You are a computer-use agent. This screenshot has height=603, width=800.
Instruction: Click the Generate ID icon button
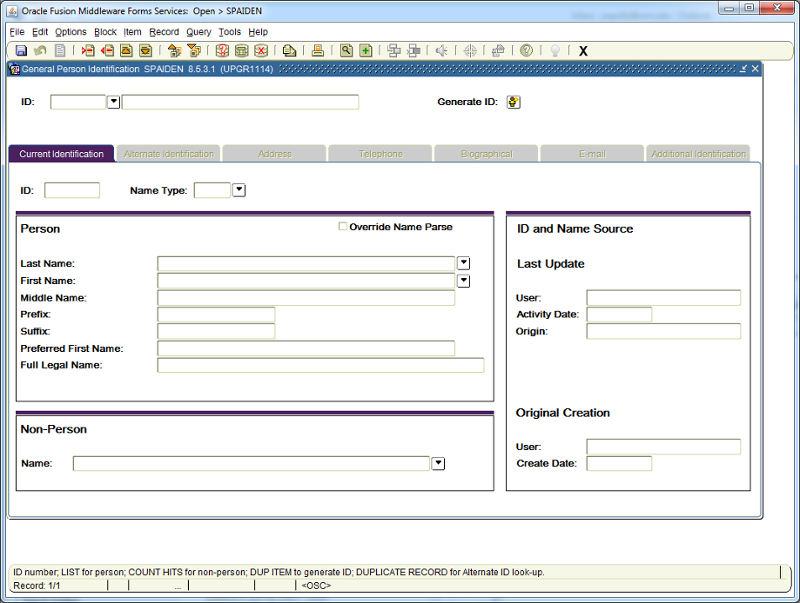(x=513, y=102)
